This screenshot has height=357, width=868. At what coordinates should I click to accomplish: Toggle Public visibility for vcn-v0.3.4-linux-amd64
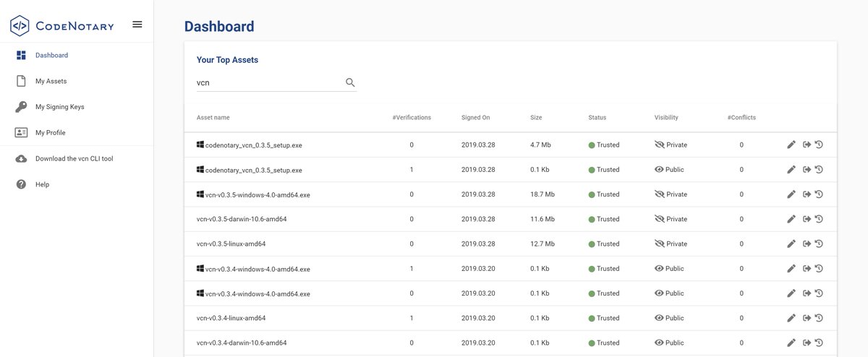tap(659, 318)
